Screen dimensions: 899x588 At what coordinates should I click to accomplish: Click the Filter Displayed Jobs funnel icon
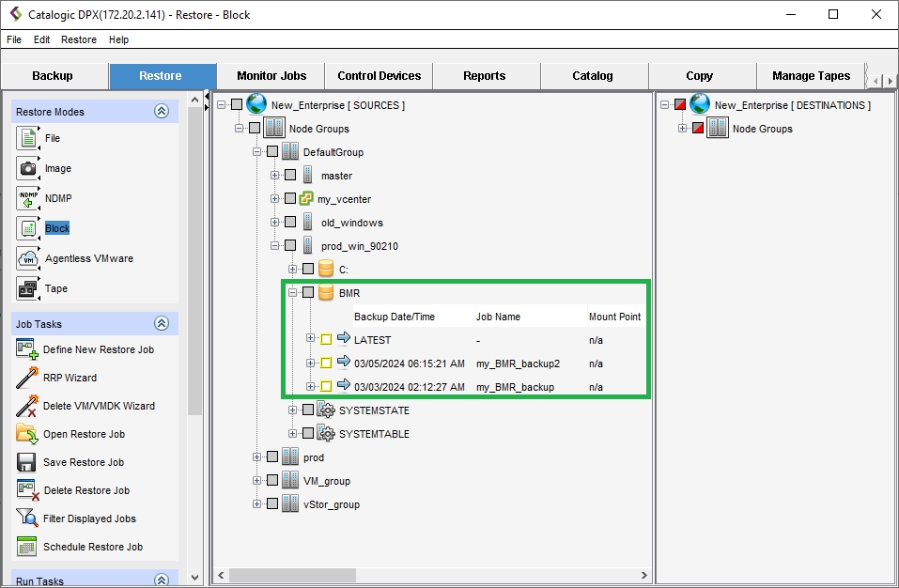tap(26, 518)
